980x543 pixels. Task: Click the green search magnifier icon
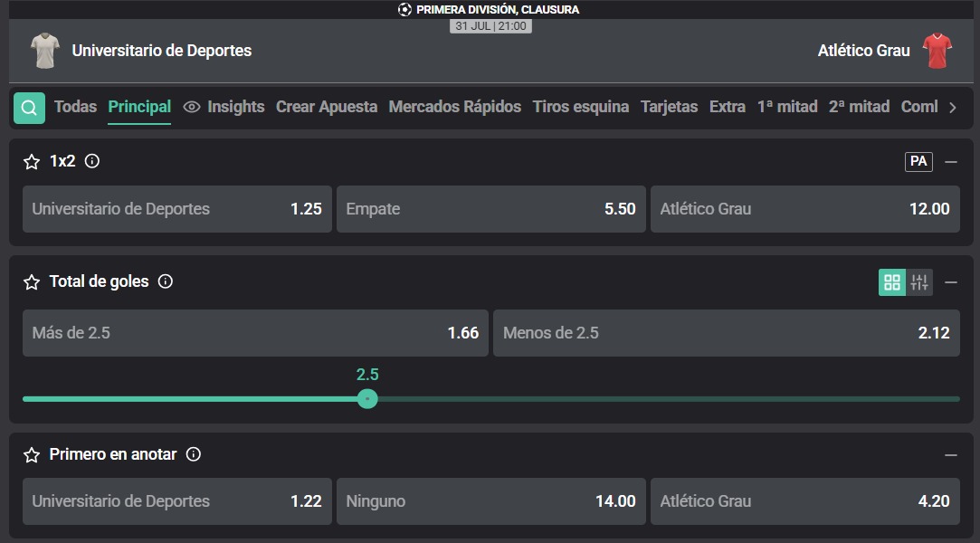[x=29, y=108]
